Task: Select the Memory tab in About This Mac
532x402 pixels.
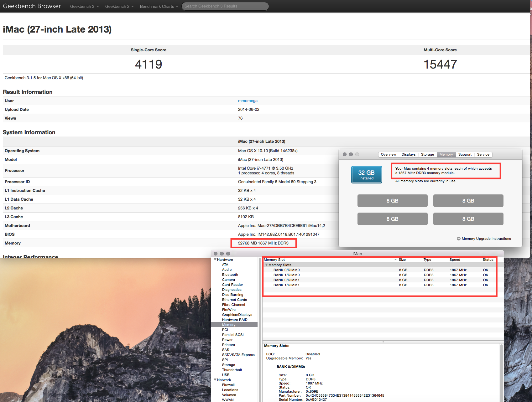Action: [x=446, y=154]
